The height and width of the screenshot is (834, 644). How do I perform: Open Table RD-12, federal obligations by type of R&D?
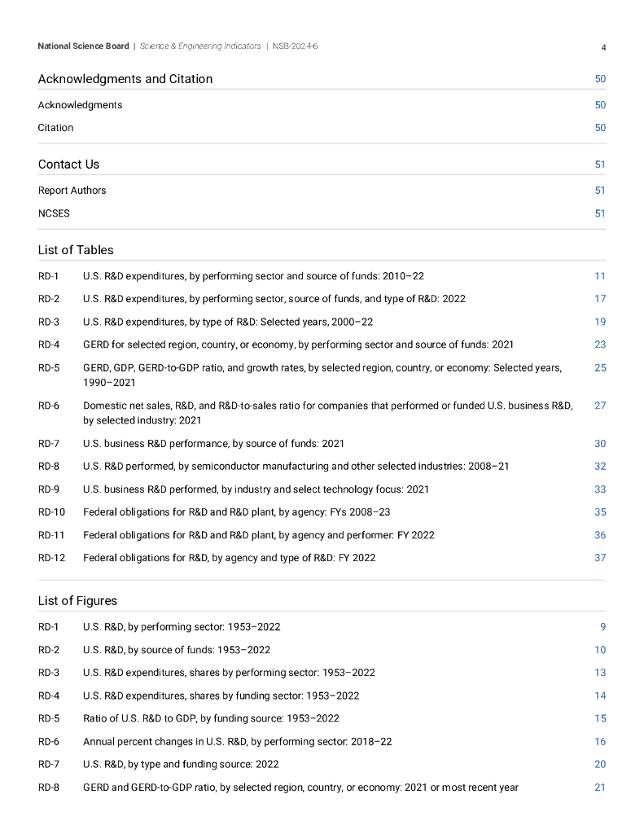[x=229, y=558]
